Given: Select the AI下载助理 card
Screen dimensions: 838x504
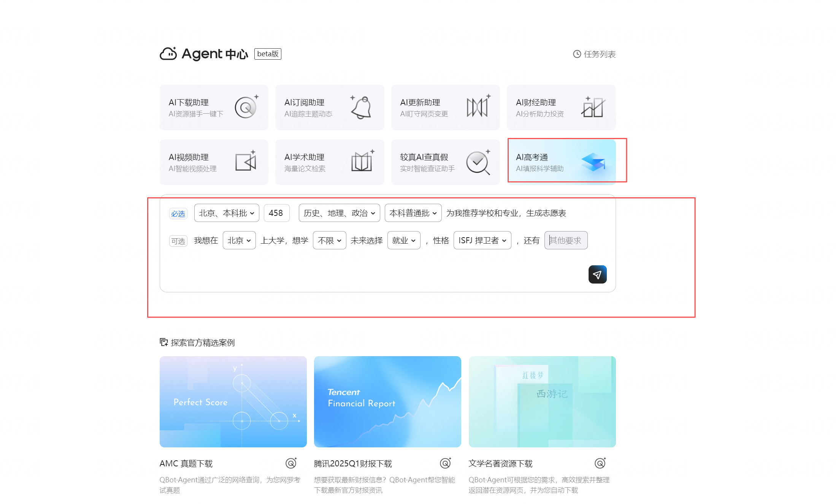Looking at the screenshot, I should pyautogui.click(x=214, y=108).
